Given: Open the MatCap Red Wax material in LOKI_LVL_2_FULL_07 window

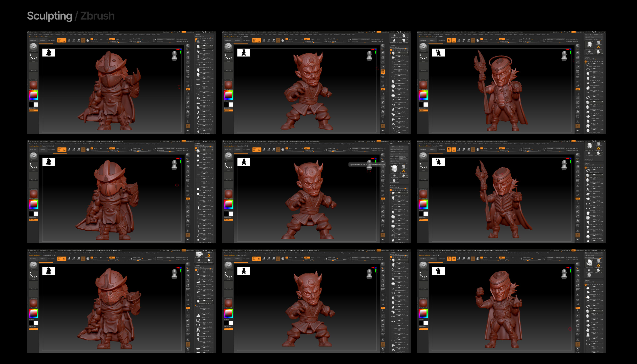Looking at the screenshot, I should coord(423,194).
